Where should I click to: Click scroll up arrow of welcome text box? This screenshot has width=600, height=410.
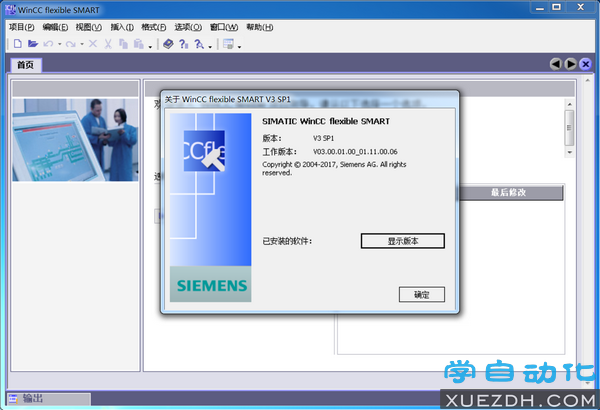tap(569, 104)
